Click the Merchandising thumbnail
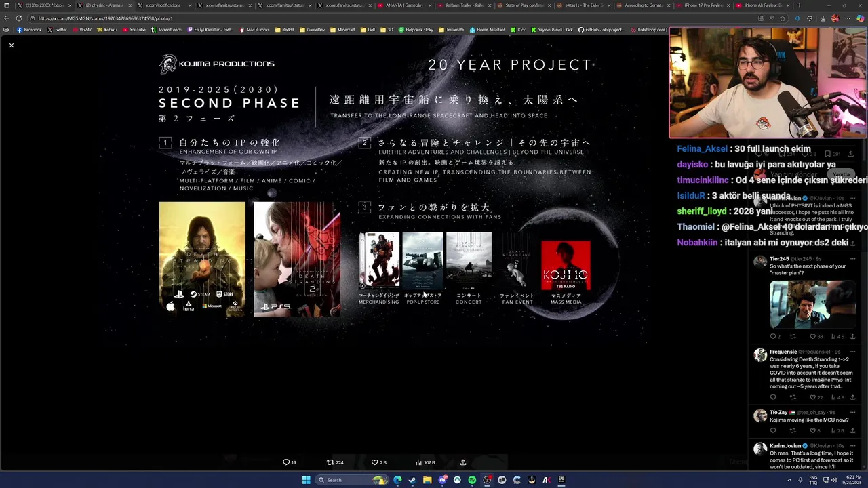The height and width of the screenshot is (488, 868). (x=379, y=261)
